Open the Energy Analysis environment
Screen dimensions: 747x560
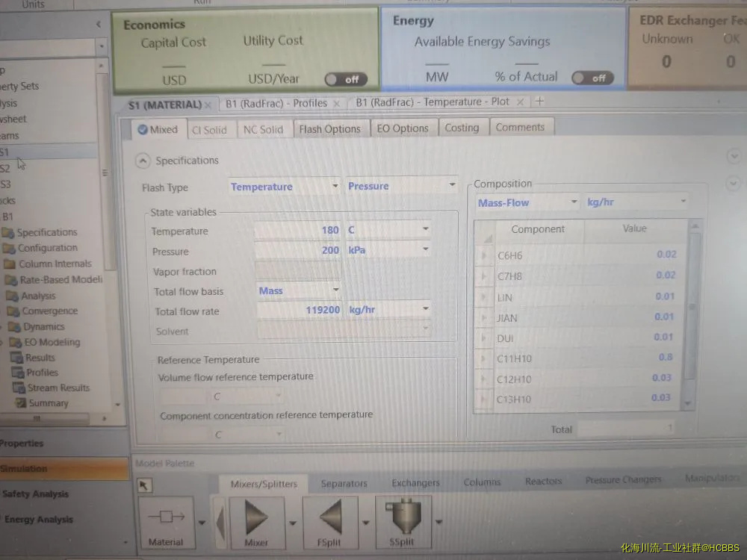point(39,520)
